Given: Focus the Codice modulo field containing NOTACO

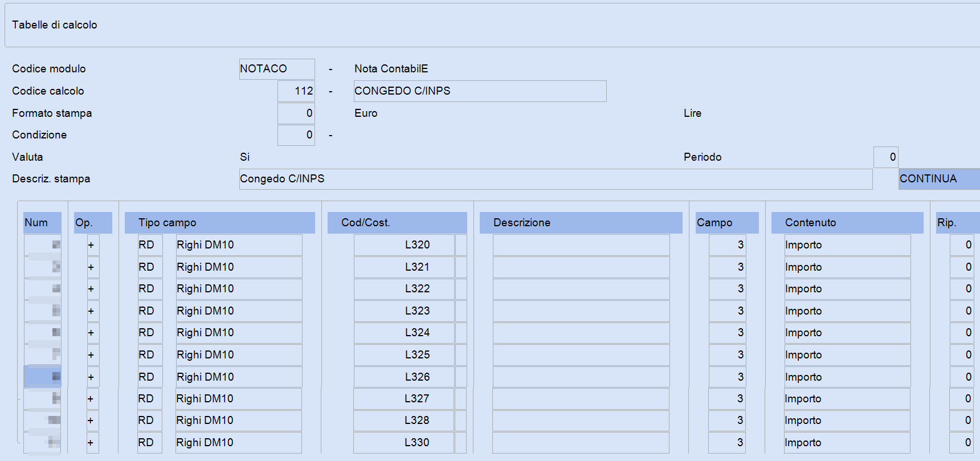Looking at the screenshot, I should [277, 69].
